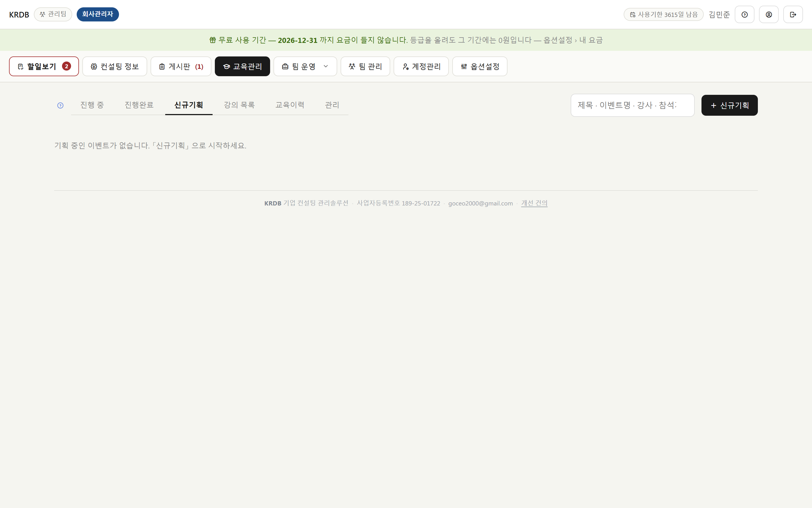Switch to the 진행 중 tab
Screen dimensions: 812x508
(92, 105)
